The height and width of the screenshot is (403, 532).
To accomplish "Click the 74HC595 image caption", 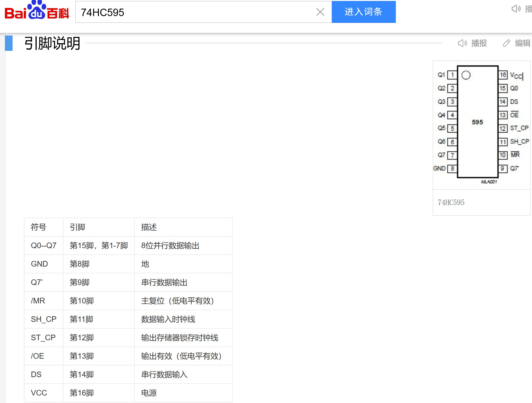I will click(451, 202).
